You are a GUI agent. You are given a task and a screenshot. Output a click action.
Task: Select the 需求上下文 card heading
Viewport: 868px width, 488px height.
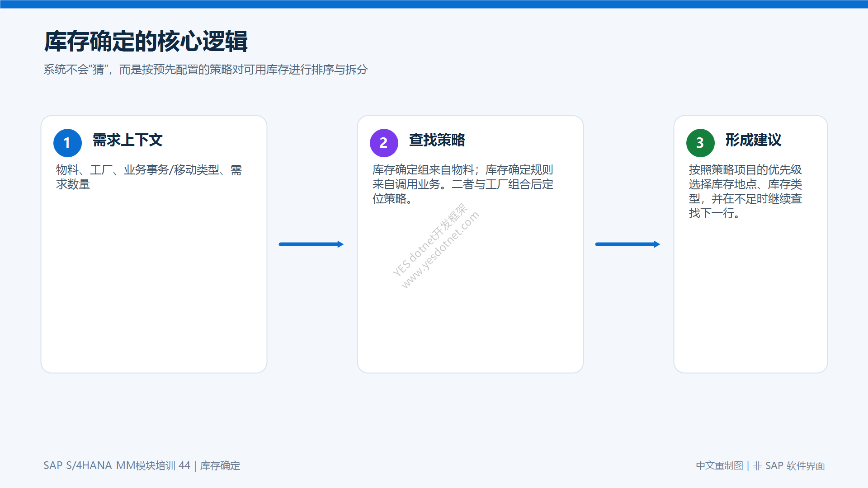pos(127,140)
